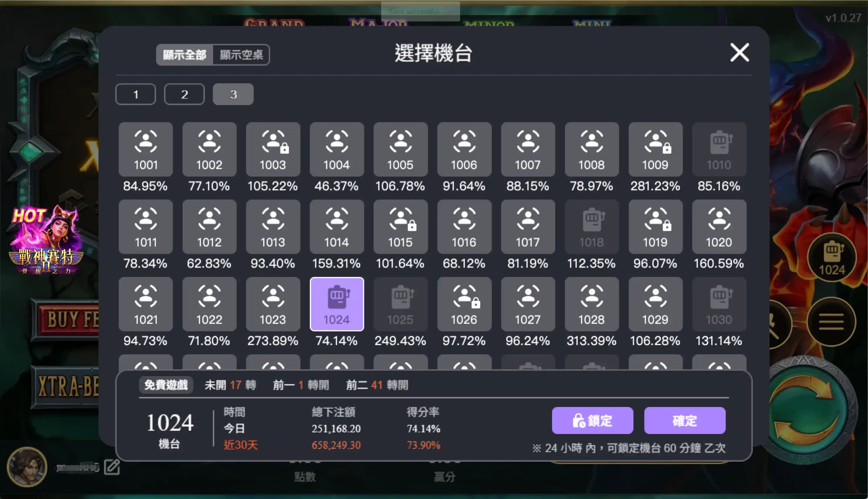Image resolution: width=868 pixels, height=499 pixels.
Task: Open the HOT 戰神賽特 game promo
Action: (46, 240)
